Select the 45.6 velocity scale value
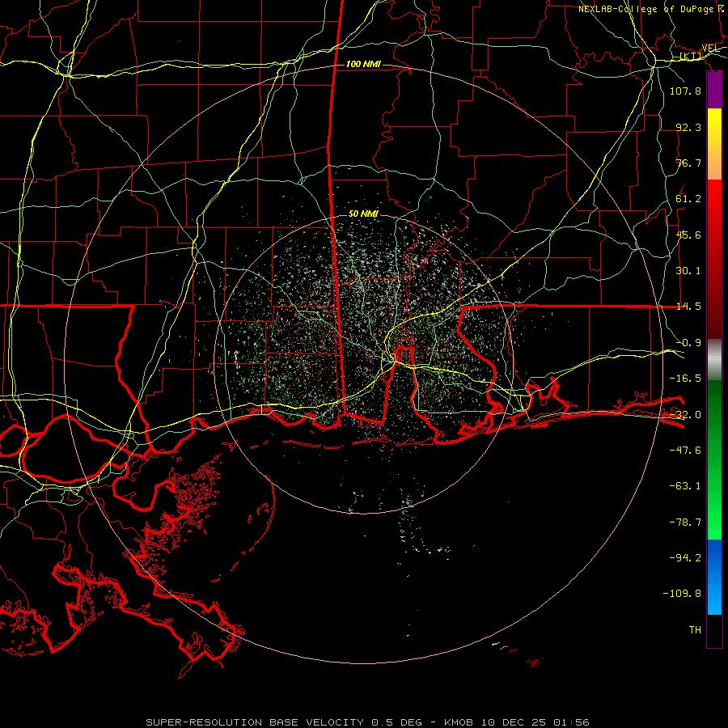 click(688, 235)
